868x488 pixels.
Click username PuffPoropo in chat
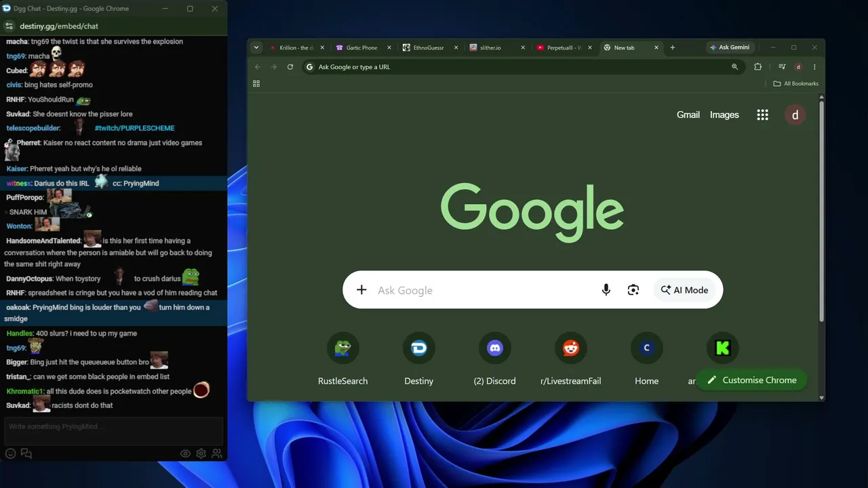(x=24, y=198)
